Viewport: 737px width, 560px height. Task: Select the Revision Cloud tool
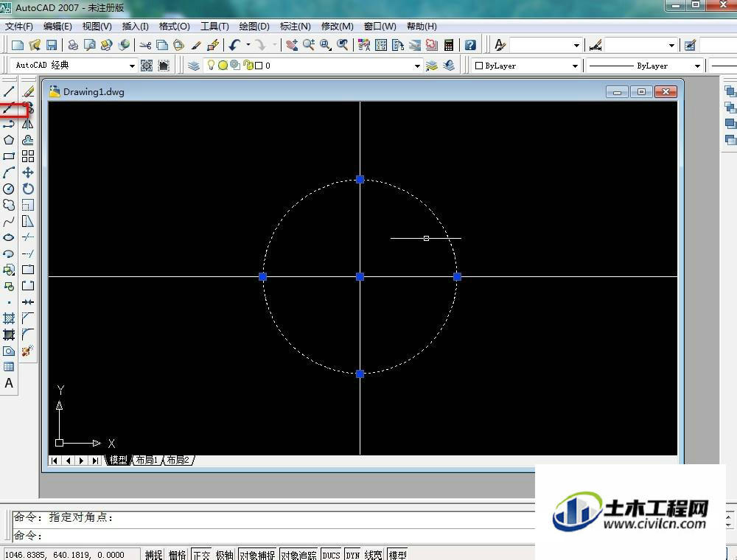click(8, 205)
